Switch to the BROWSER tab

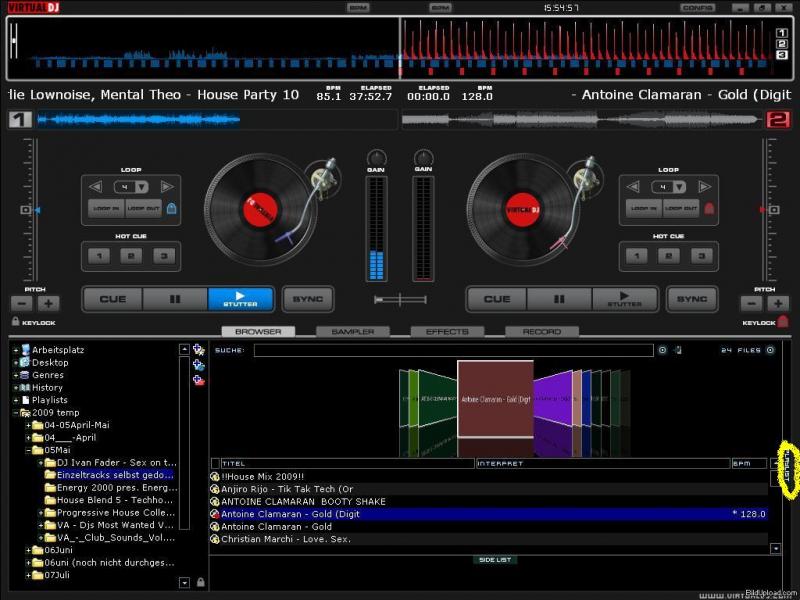[258, 332]
